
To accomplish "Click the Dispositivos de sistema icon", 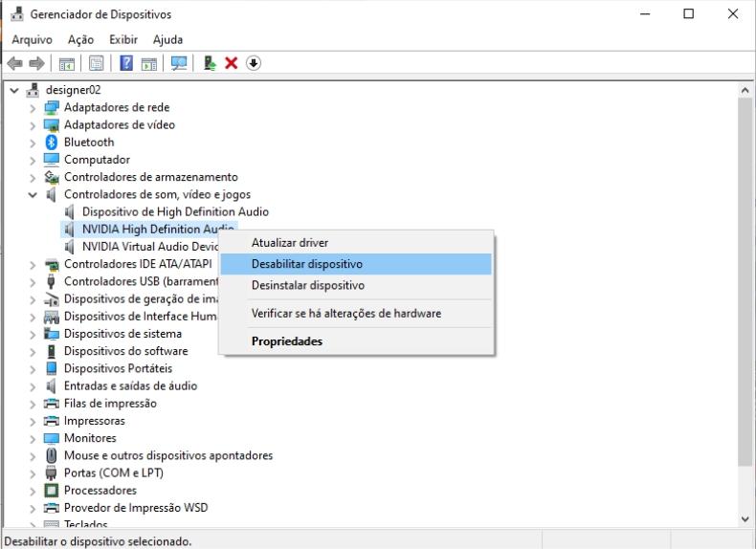I will point(51,334).
